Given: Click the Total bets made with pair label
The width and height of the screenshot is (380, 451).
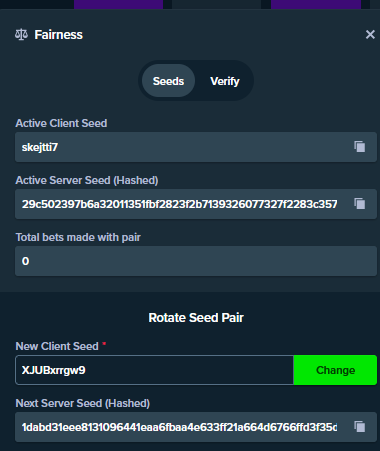Looking at the screenshot, I should [78, 237].
